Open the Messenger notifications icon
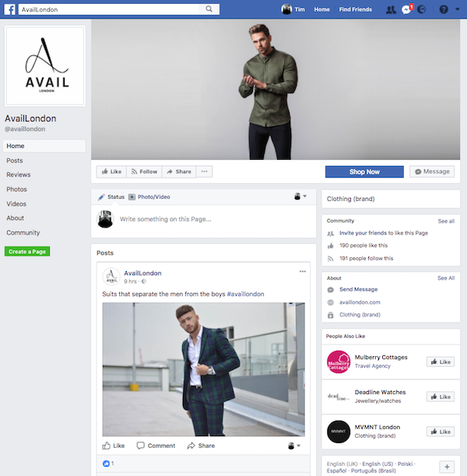The height and width of the screenshot is (476, 467). click(406, 9)
